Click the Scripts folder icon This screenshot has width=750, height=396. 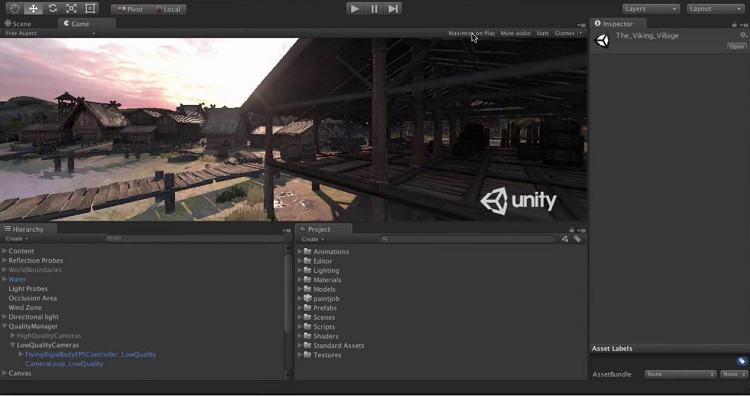point(308,327)
